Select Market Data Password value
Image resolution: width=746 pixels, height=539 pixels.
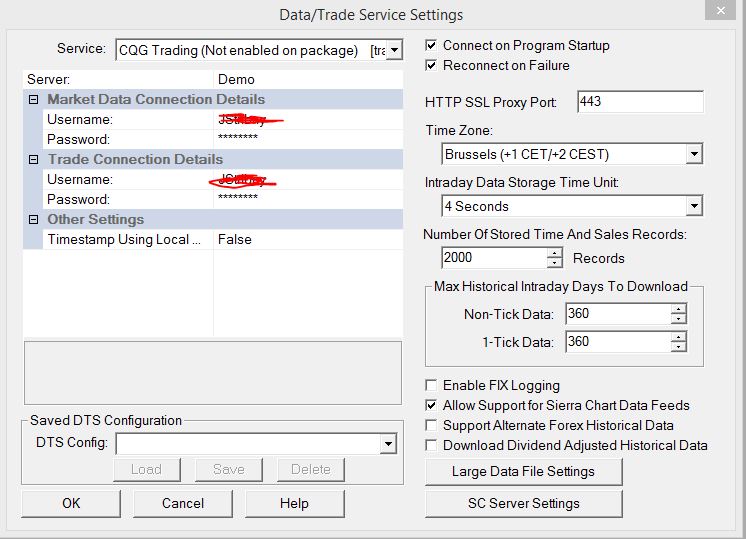tap(308, 139)
